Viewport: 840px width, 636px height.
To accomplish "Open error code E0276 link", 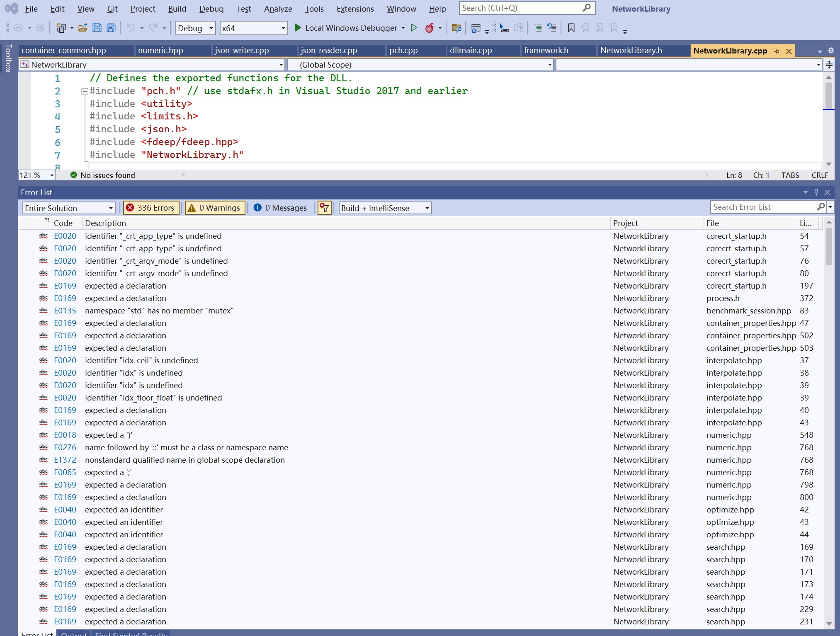I will [65, 447].
